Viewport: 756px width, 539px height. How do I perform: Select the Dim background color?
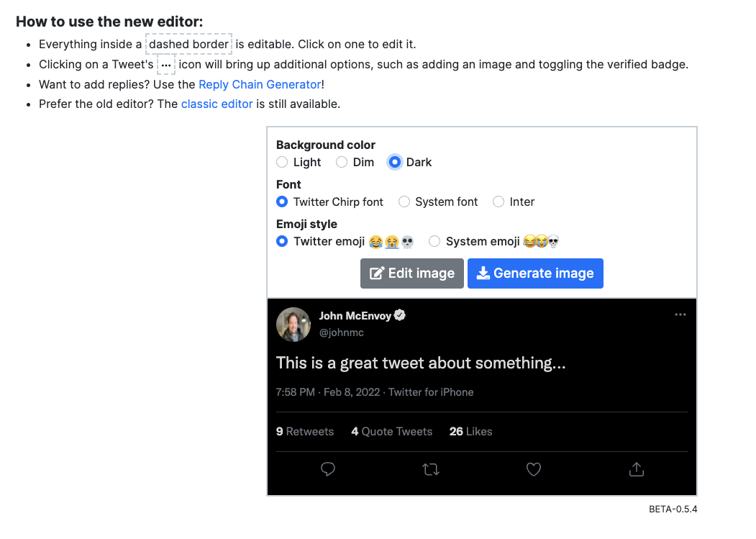click(x=342, y=162)
